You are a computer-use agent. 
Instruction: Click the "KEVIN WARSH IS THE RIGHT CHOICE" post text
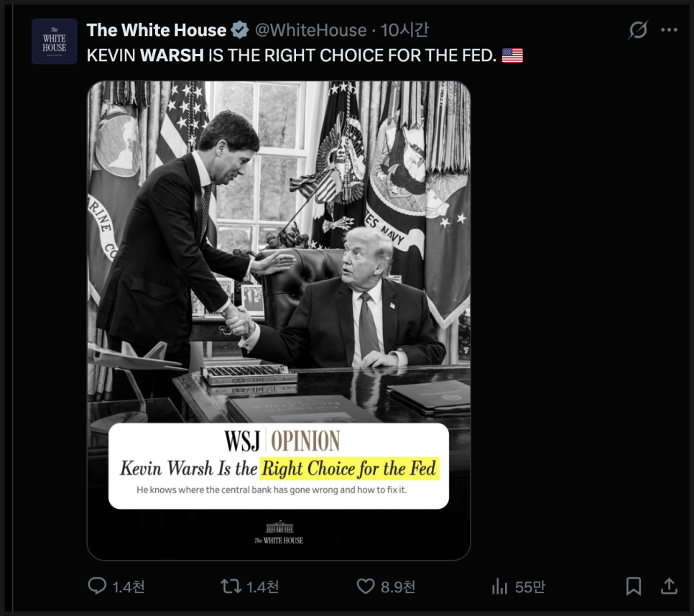click(x=291, y=55)
